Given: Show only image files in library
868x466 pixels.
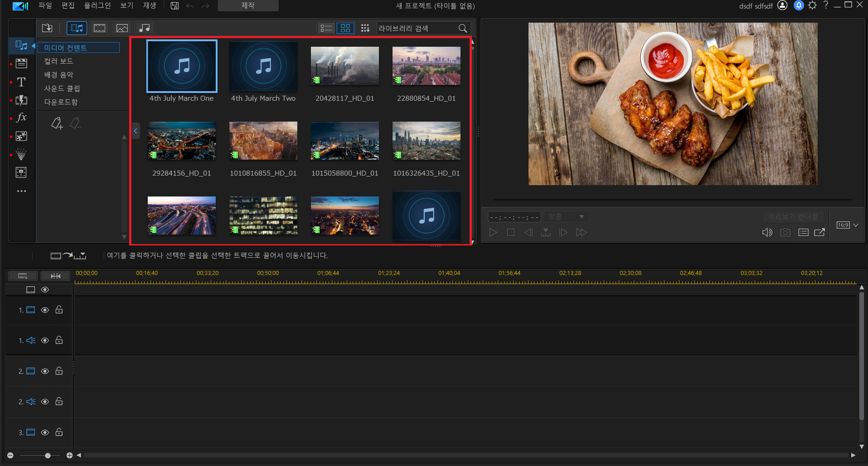Looking at the screenshot, I should [x=122, y=28].
